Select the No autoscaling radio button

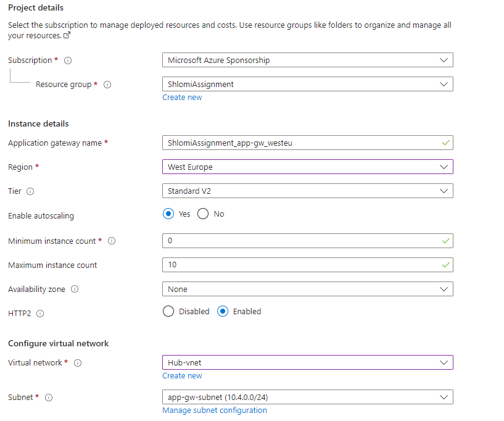tap(204, 214)
